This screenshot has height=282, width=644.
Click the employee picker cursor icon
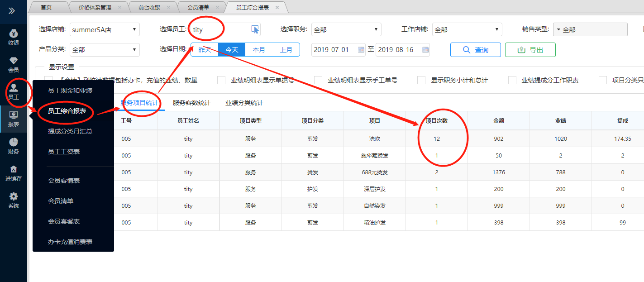click(x=255, y=29)
